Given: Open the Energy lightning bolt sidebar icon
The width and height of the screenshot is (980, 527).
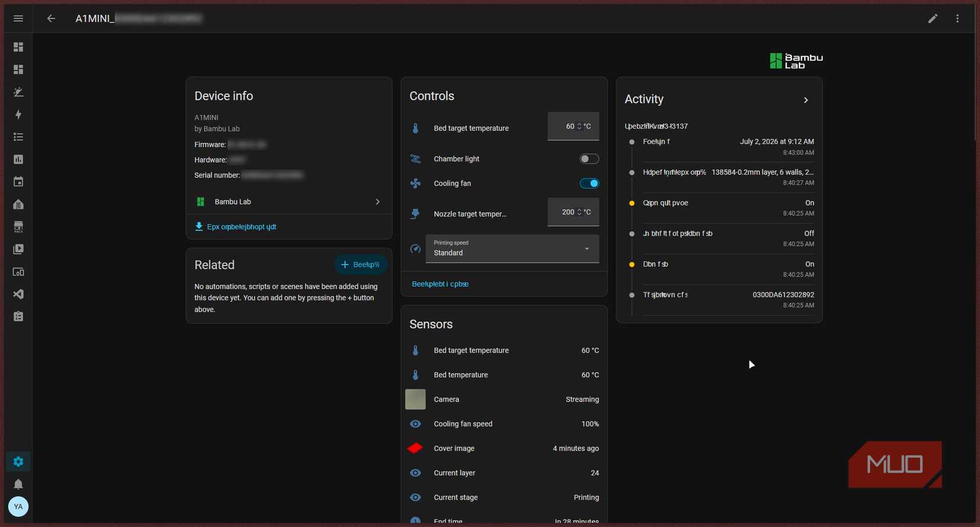Looking at the screenshot, I should pyautogui.click(x=18, y=115).
